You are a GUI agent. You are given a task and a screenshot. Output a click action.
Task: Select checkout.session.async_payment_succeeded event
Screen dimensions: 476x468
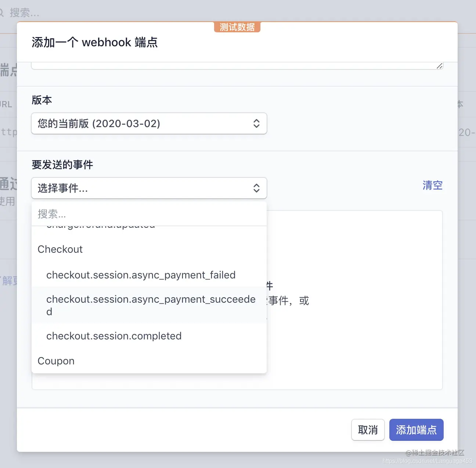tap(151, 305)
